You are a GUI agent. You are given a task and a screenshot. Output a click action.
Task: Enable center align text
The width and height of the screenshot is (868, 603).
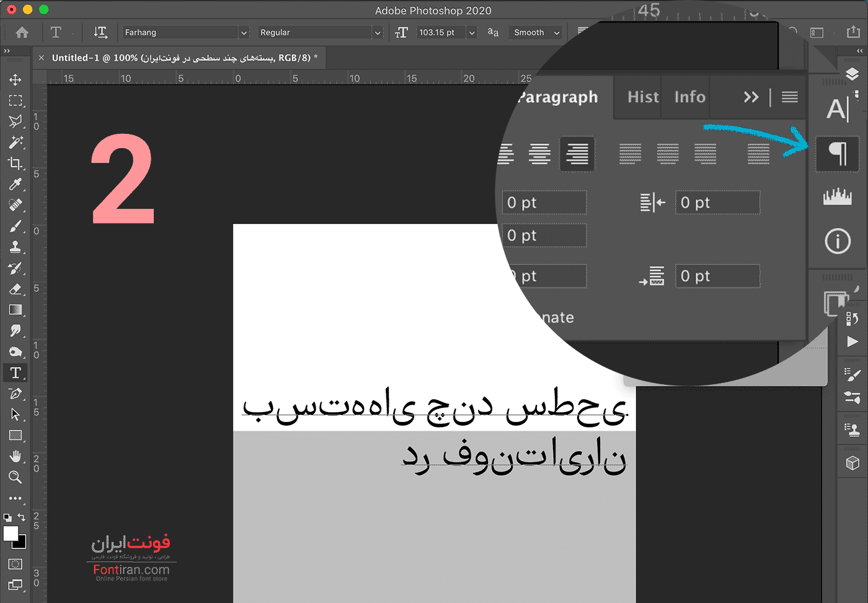pos(539,153)
